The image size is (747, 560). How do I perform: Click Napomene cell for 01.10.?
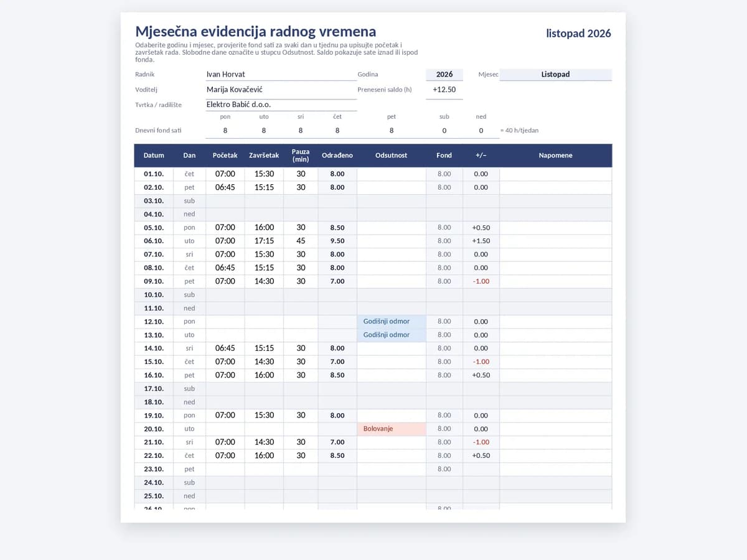tap(556, 174)
